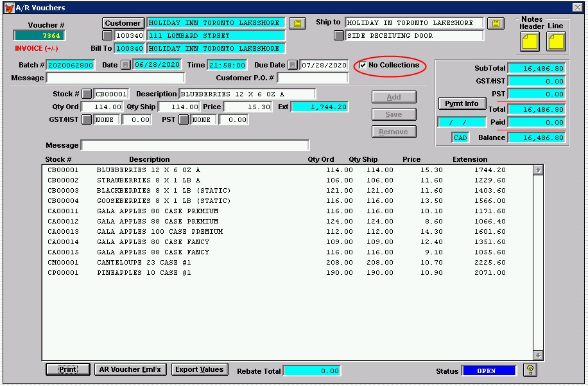Viewport: 588px width, 386px height.
Task: Click the yellow note icon beside Ship to
Action: coord(495,23)
